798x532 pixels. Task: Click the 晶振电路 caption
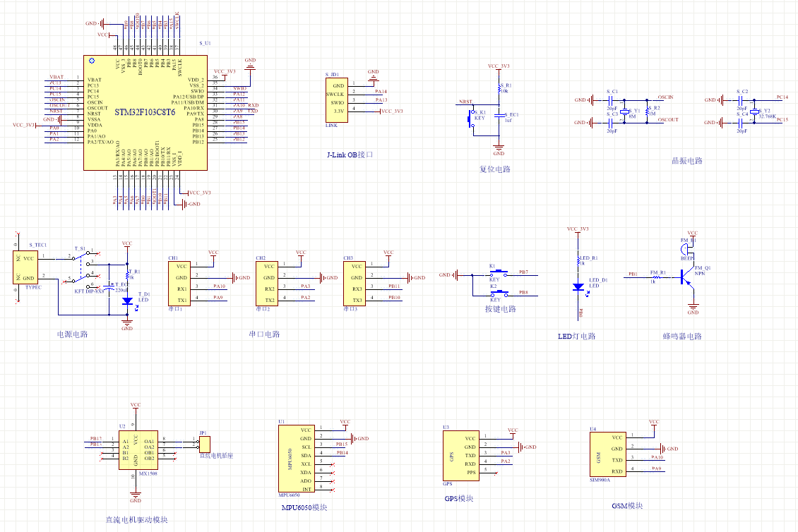pyautogui.click(x=687, y=161)
